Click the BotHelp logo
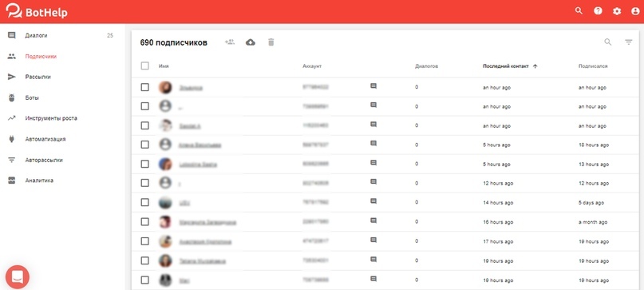The image size is (644, 290). tap(37, 11)
